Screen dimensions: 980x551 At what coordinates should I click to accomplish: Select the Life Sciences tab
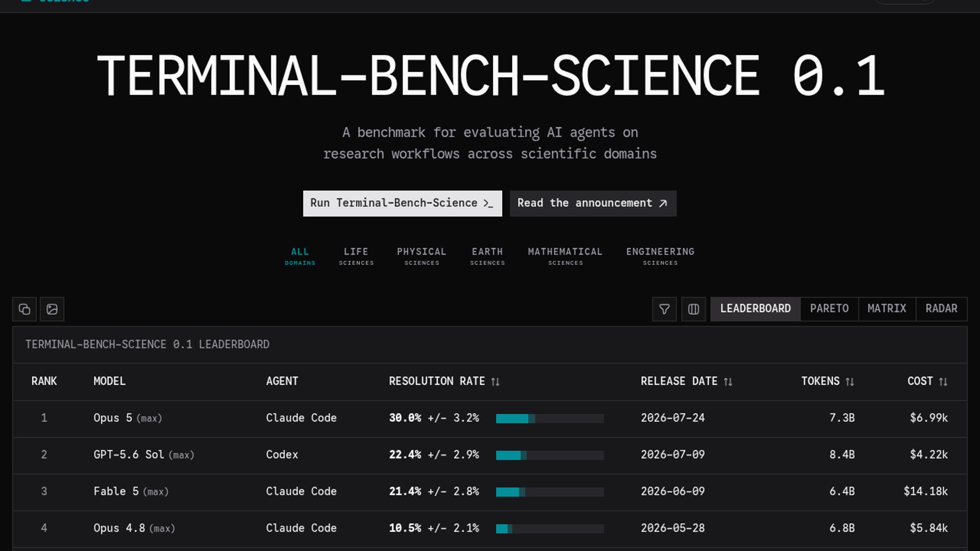click(356, 256)
